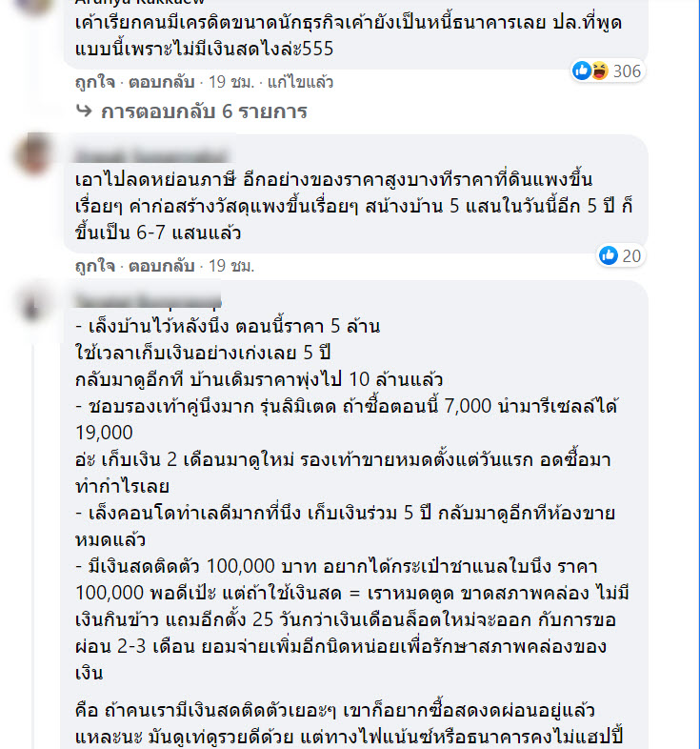Open blurred profile picture of third commenter
The width and height of the screenshot is (700, 749).
point(33,308)
